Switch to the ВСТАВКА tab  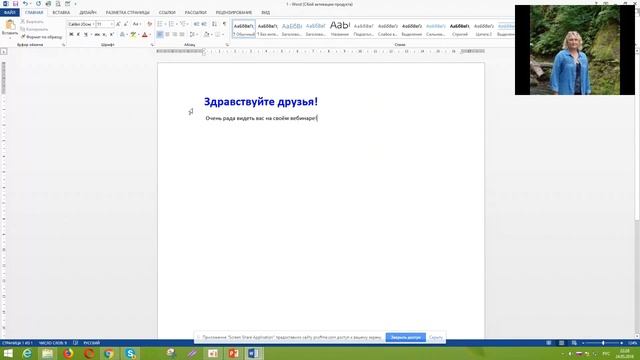(61, 13)
